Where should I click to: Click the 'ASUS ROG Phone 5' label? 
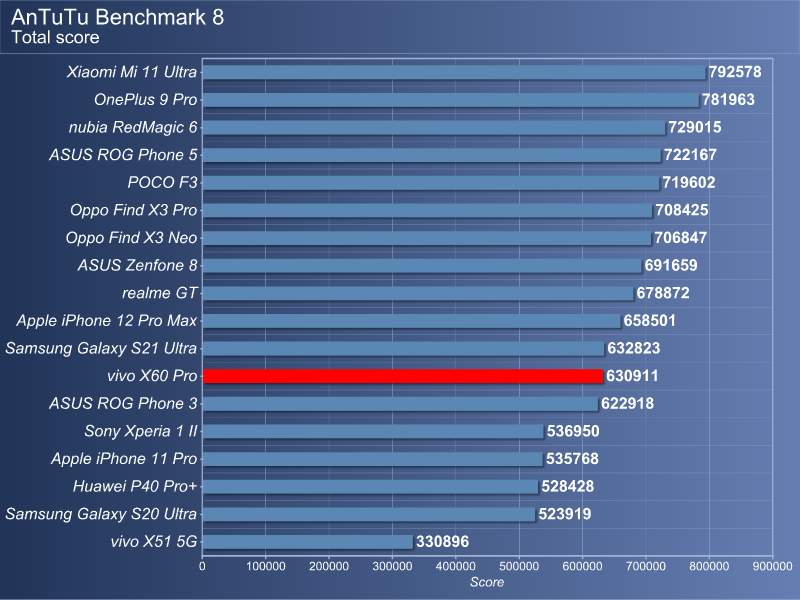point(123,155)
